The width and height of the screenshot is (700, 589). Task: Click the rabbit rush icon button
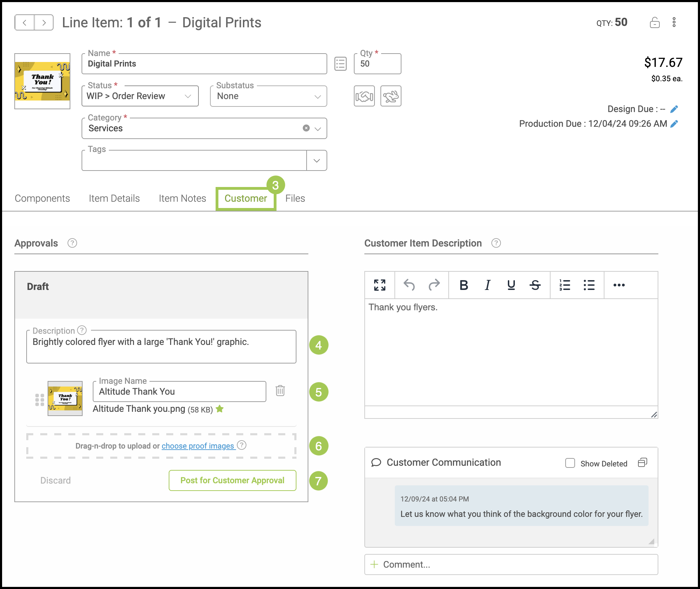pyautogui.click(x=391, y=96)
